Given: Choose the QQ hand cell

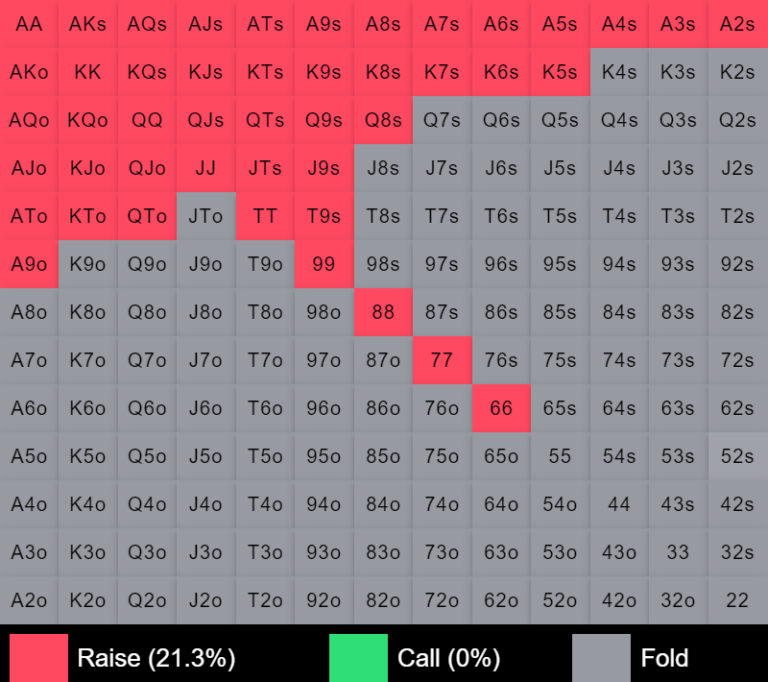Looking at the screenshot, I should click(147, 120).
